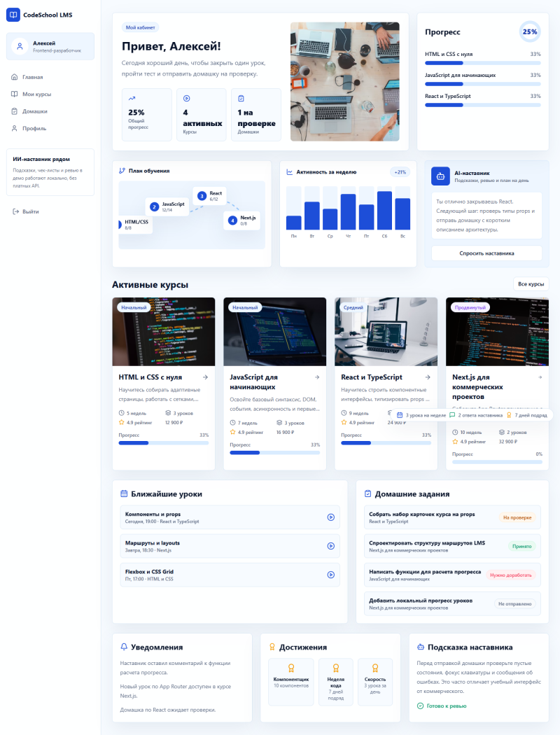Open Главная in the sidebar
This screenshot has width=560, height=735.
coord(50,77)
